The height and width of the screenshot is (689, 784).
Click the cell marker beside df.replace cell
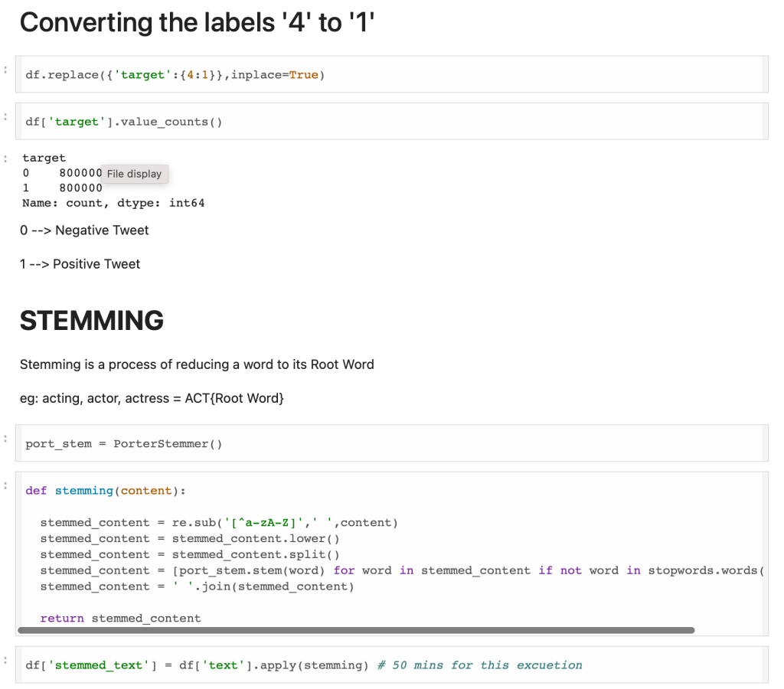pos(5,70)
